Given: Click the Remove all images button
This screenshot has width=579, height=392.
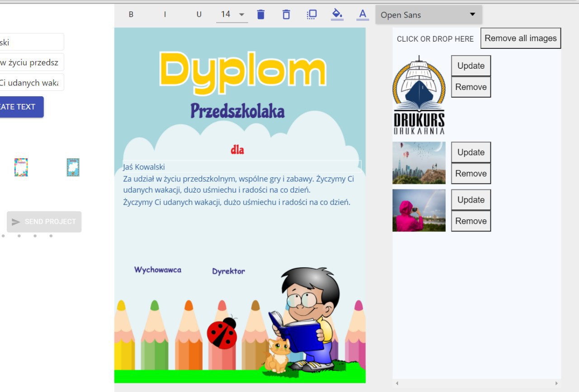Looking at the screenshot, I should pyautogui.click(x=521, y=38).
